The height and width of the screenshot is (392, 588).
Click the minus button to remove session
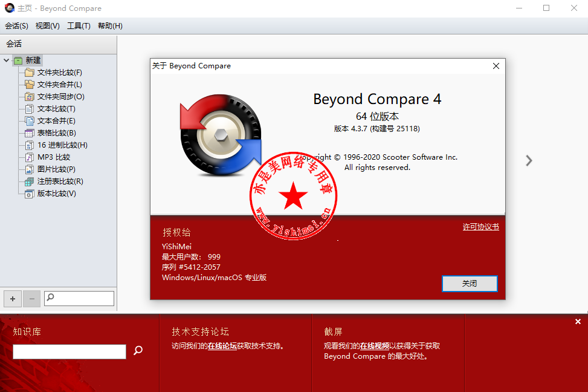(32, 299)
